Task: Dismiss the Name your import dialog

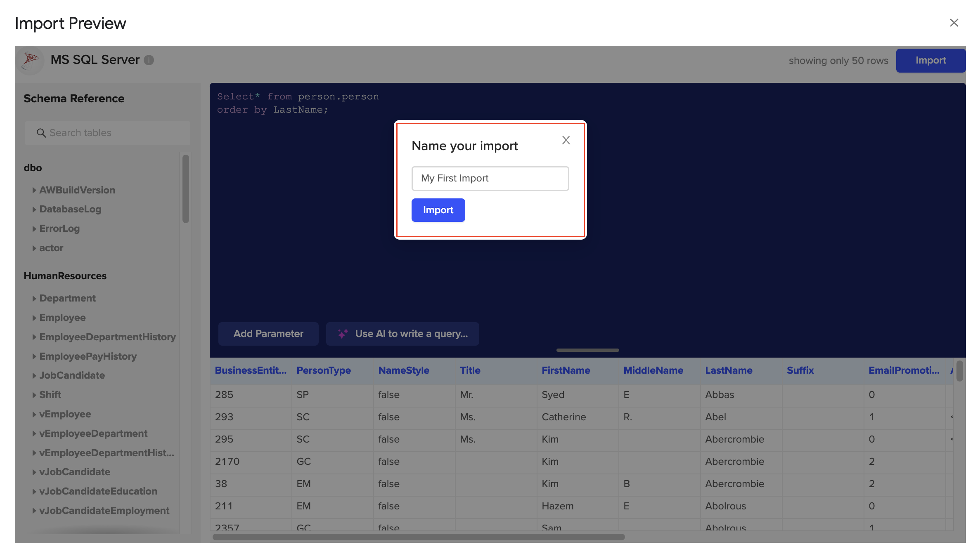Action: 566,140
